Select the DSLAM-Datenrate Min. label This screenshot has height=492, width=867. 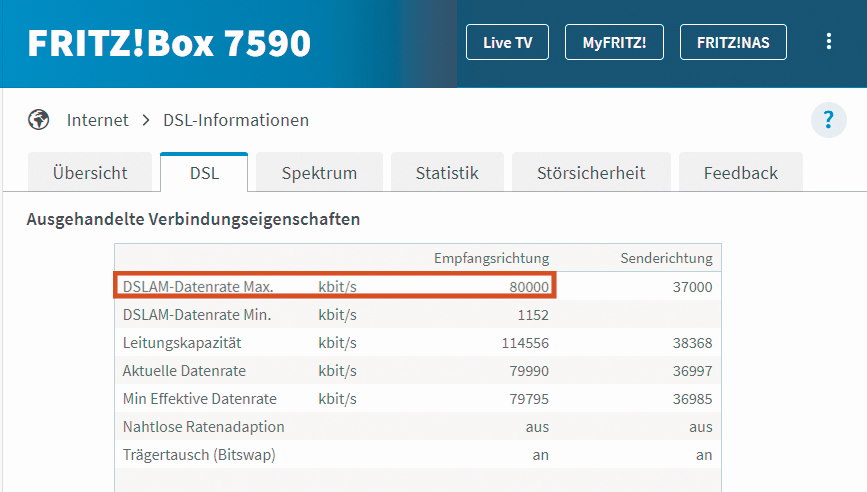tap(197, 315)
